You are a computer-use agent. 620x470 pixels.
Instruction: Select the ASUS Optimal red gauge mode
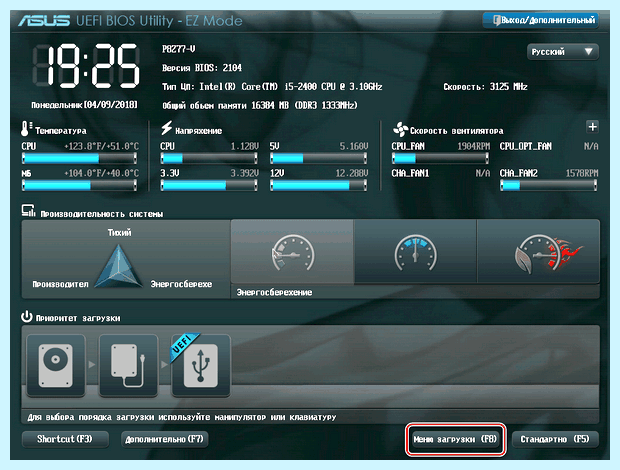539,252
